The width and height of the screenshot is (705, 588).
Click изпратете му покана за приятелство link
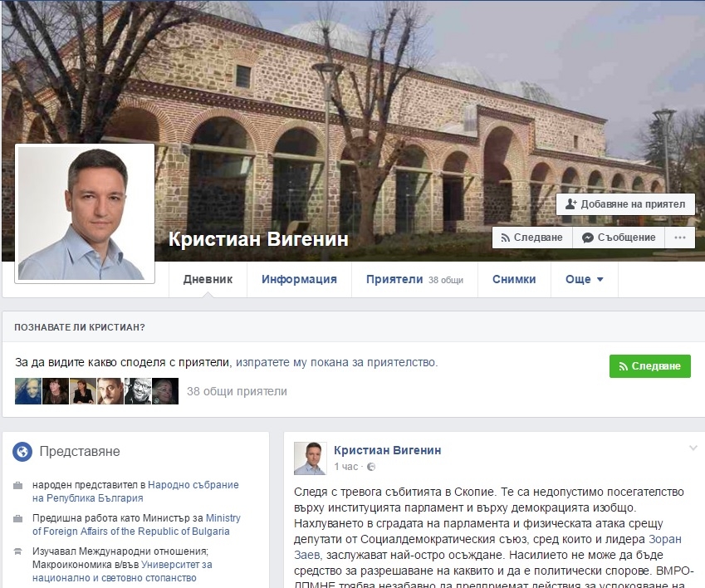336,362
